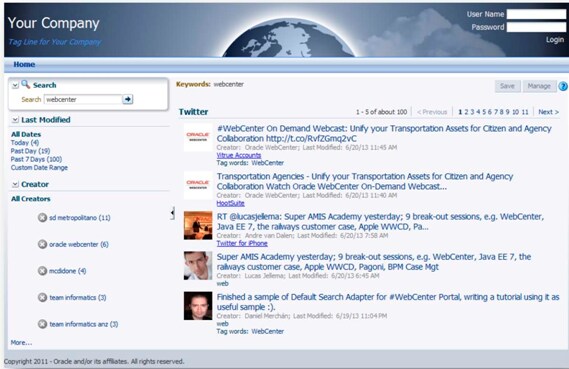Focus the User Name field
569x369 pixels.
click(x=536, y=14)
